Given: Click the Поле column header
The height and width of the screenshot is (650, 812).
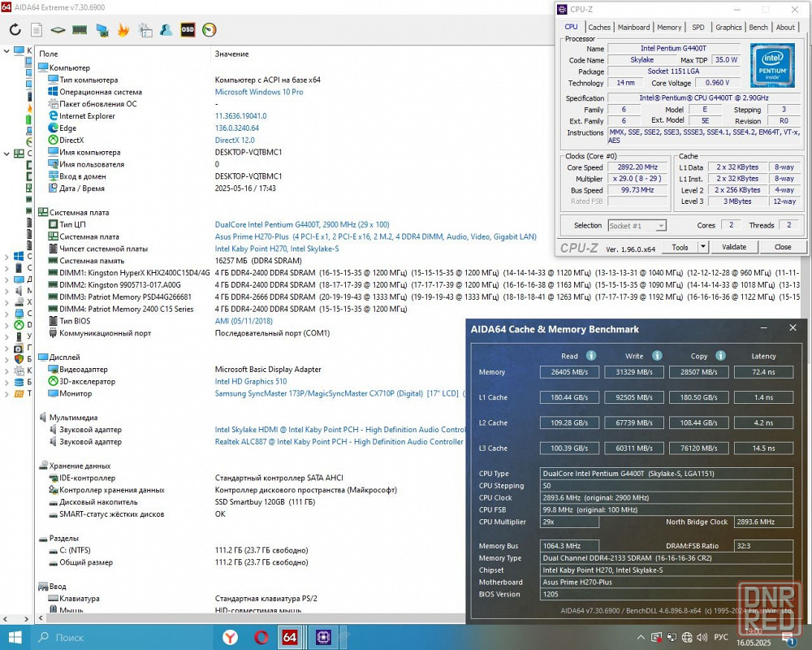Looking at the screenshot, I should 49,54.
